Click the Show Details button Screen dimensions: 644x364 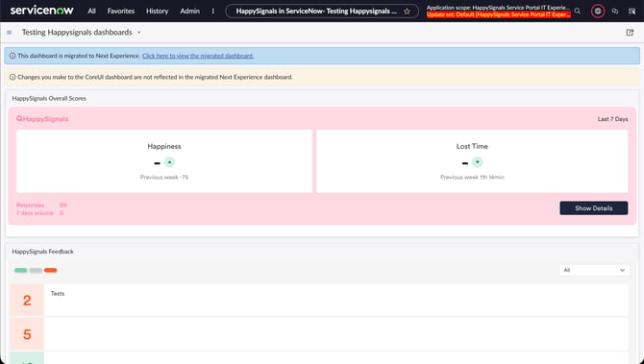point(593,208)
